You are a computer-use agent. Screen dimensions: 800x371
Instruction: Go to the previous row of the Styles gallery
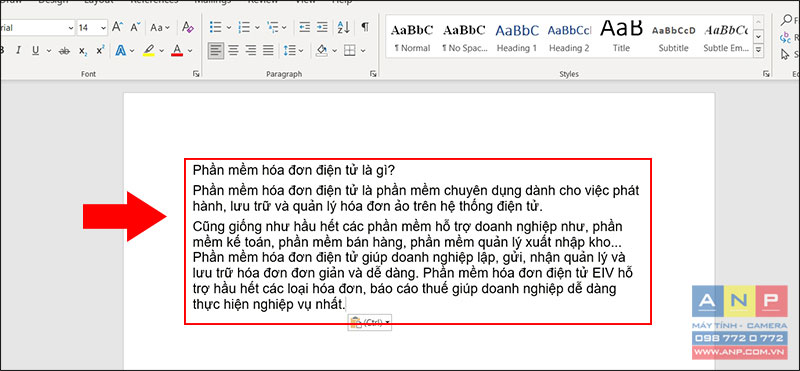click(x=758, y=23)
